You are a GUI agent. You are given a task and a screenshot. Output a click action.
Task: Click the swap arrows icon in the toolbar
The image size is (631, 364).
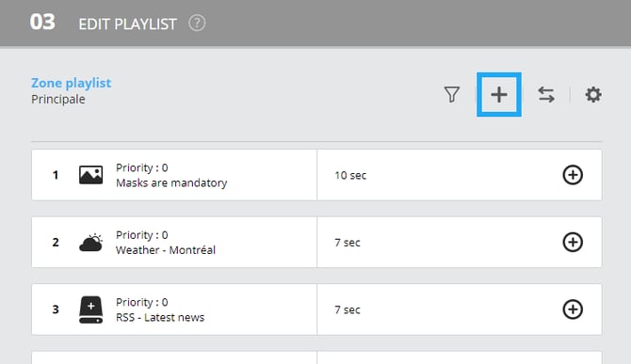546,95
